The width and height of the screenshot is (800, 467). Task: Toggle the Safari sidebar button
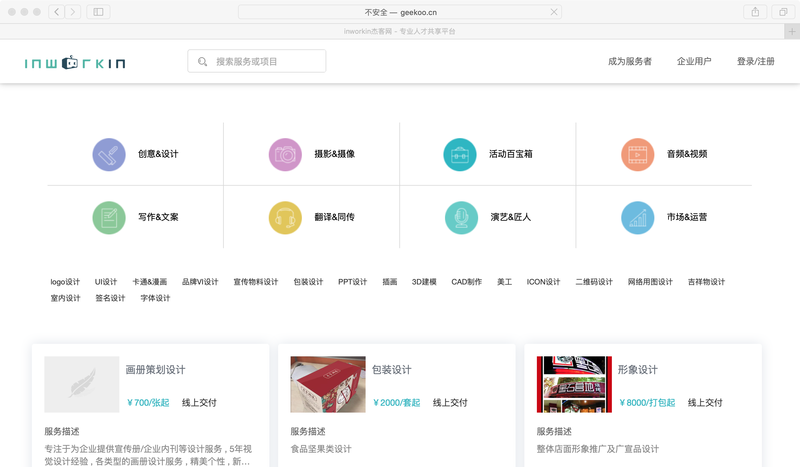(x=98, y=12)
